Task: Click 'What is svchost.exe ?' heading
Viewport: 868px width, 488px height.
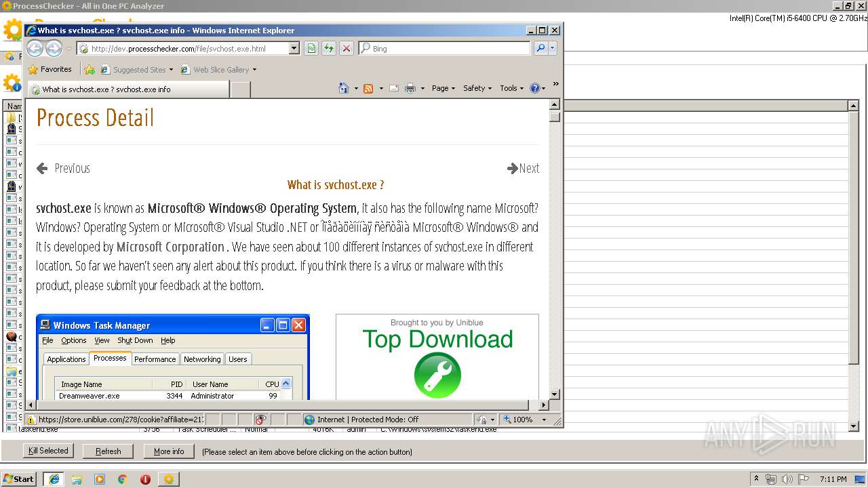Action: coord(336,184)
